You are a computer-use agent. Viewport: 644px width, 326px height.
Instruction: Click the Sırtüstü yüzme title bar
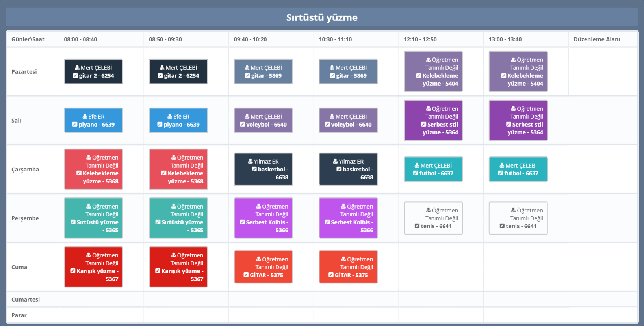[322, 17]
